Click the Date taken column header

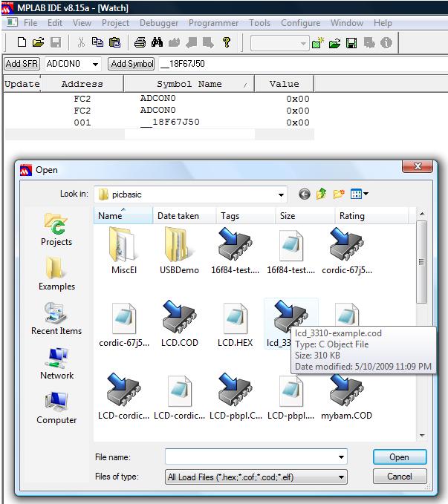(184, 216)
